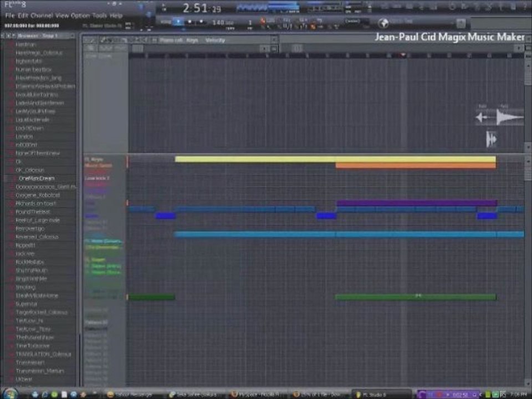This screenshot has width=532, height=399.
Task: Click the long green clip at bottom
Action: tap(416, 297)
